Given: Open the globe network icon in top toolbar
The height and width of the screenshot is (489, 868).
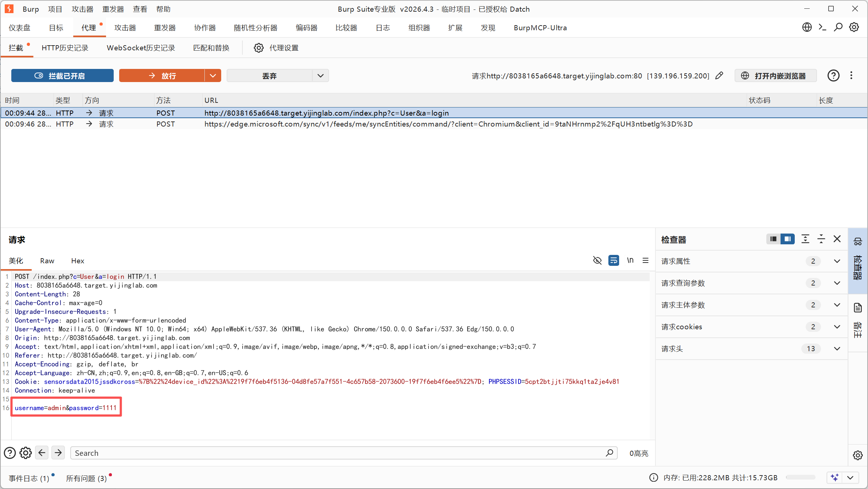Looking at the screenshot, I should [x=807, y=27].
